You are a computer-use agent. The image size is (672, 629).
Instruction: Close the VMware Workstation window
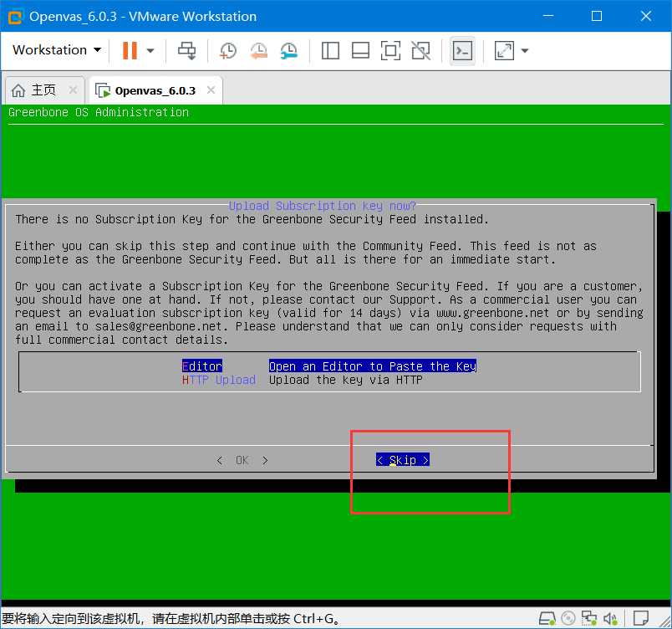click(x=646, y=16)
